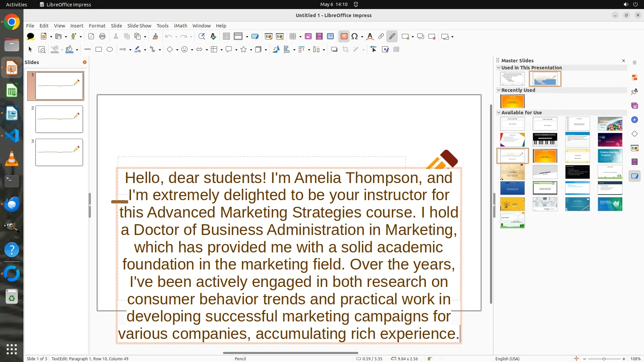Screen dimensions: 644x362
Task: Collapse the Available for Use section
Action: point(499,113)
